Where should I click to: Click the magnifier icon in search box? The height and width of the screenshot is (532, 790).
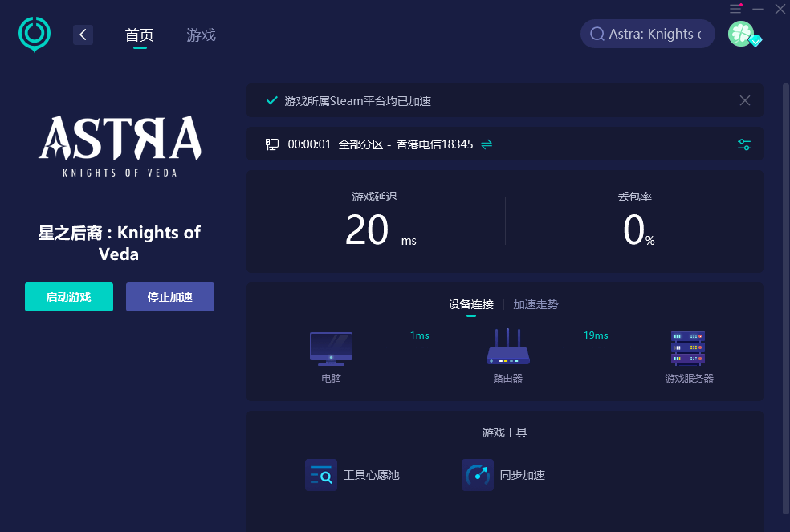coord(597,34)
